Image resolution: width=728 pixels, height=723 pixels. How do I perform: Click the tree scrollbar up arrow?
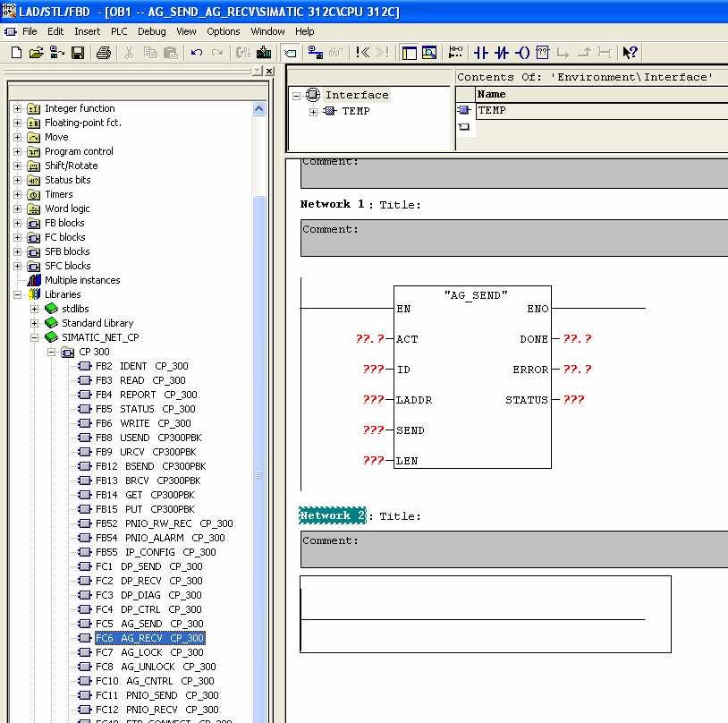tap(258, 109)
